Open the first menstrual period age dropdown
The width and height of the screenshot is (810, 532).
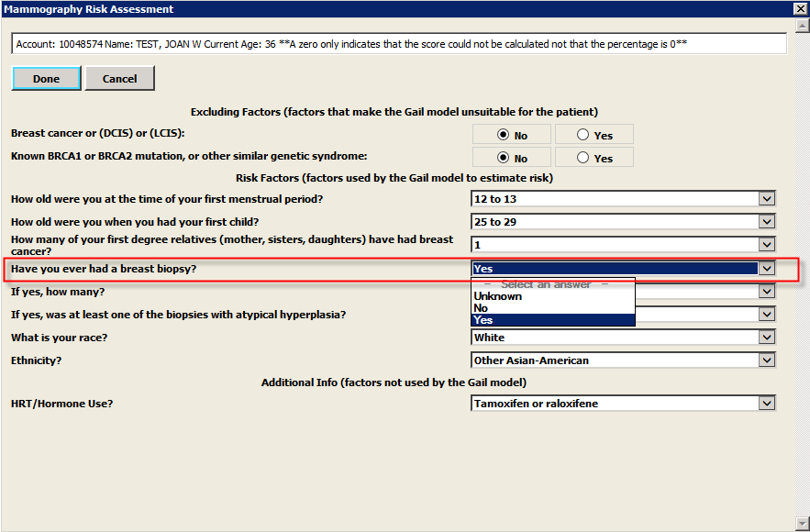[767, 199]
